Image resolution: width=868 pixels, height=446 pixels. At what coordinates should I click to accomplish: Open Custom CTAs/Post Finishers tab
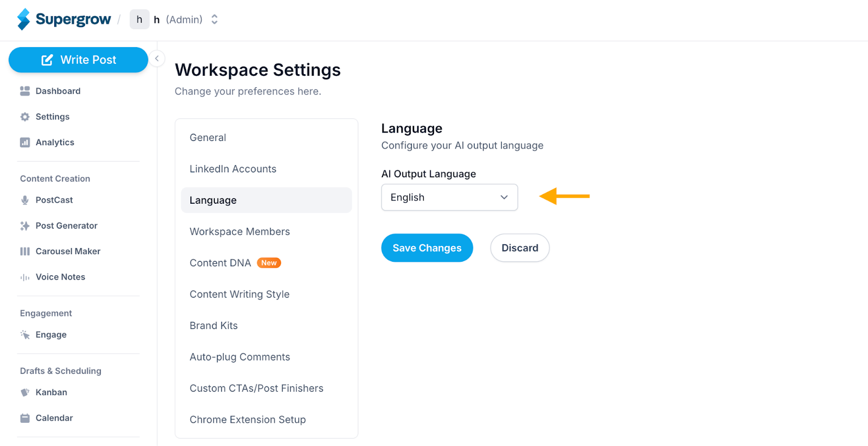[x=266, y=389]
